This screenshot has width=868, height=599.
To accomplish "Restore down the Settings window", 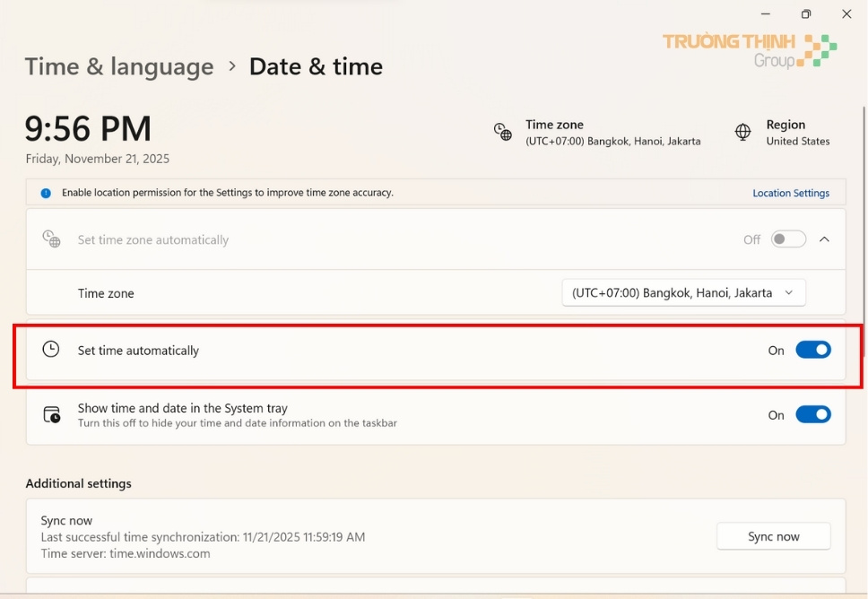I will coord(806,14).
